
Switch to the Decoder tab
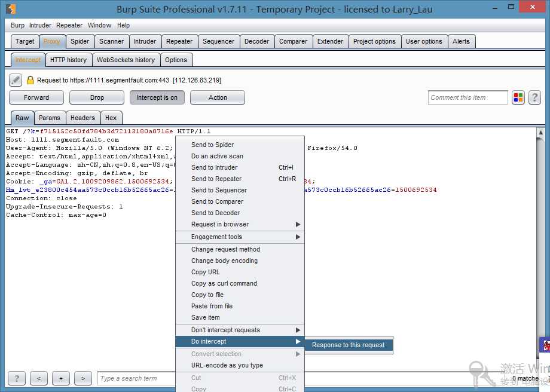pyautogui.click(x=256, y=41)
